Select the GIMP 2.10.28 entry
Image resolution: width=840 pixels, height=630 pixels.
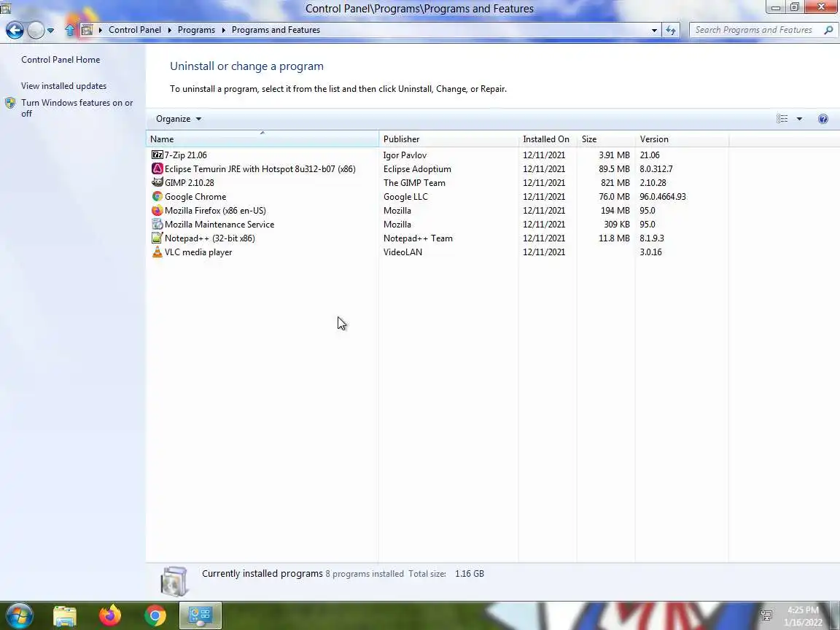coord(189,183)
